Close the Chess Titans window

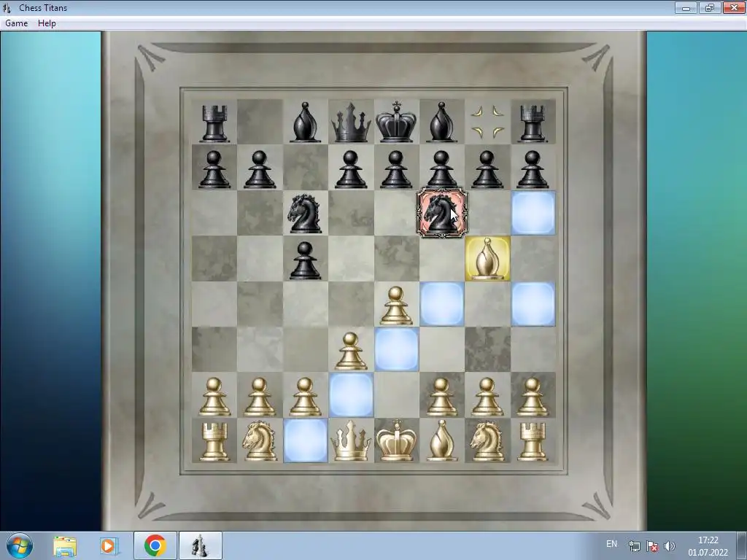(x=734, y=7)
